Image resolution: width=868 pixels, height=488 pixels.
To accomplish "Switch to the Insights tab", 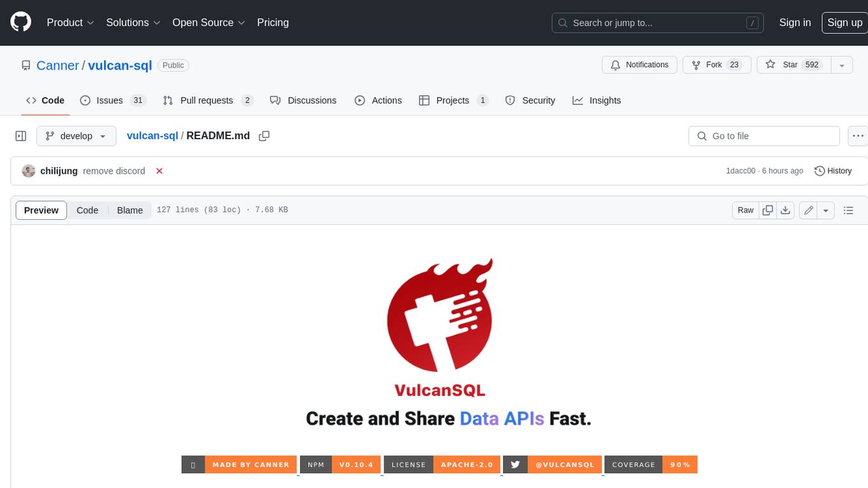I will click(x=597, y=100).
